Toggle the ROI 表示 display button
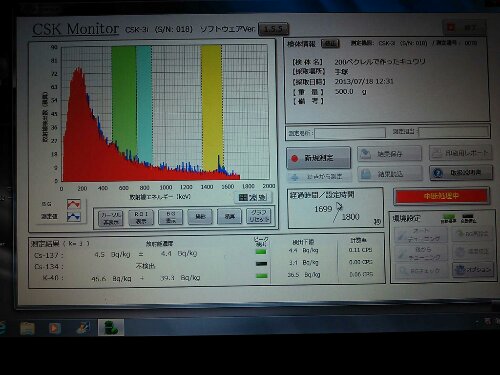 click(x=141, y=217)
